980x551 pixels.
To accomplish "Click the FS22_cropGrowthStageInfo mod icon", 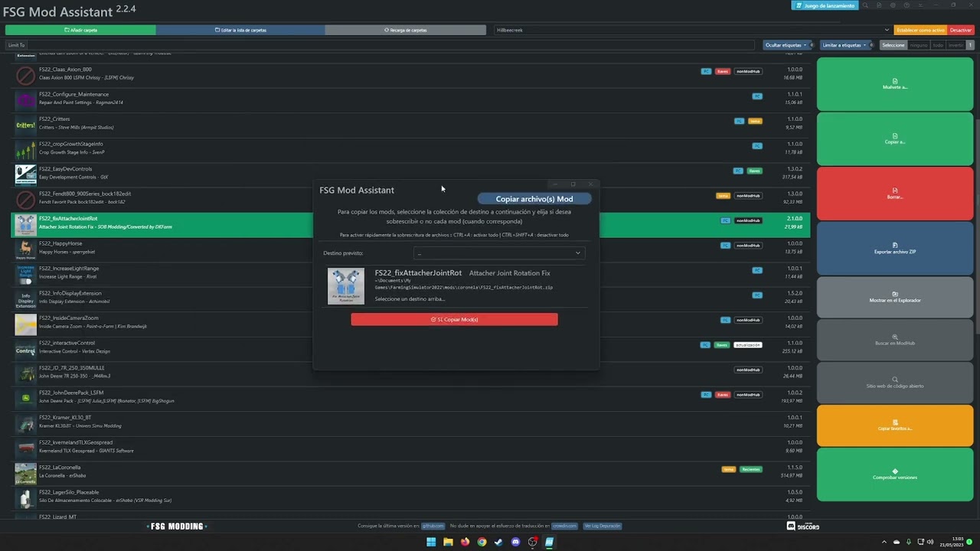I will click(x=26, y=149).
